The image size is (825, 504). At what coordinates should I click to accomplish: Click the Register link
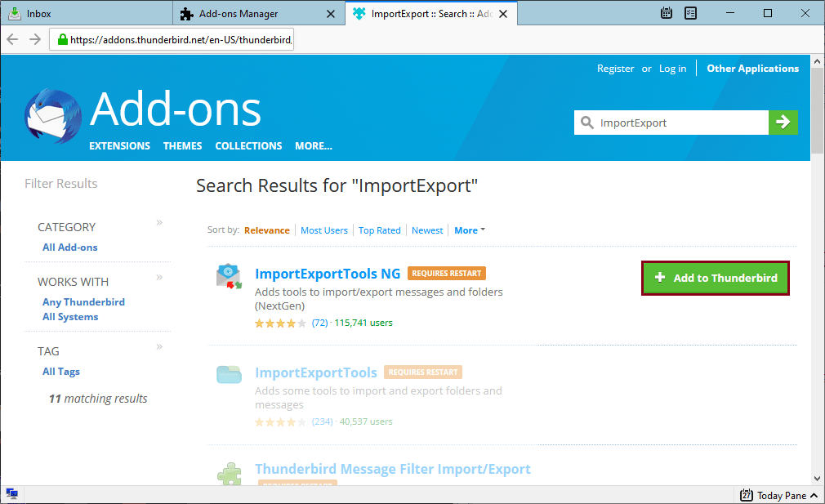click(616, 69)
